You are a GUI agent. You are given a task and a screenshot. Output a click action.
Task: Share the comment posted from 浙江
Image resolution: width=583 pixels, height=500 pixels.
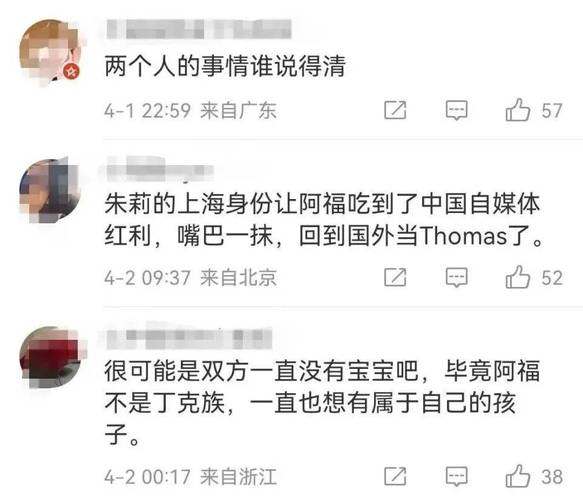(x=395, y=476)
